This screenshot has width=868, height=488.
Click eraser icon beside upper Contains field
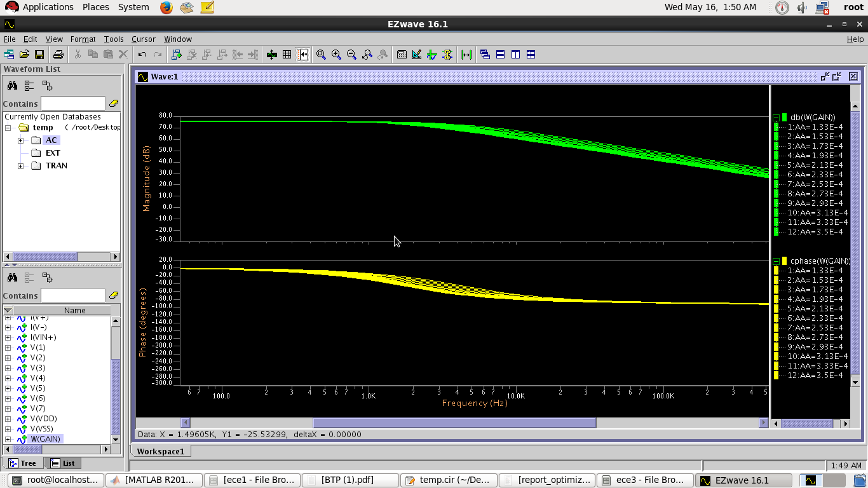click(x=114, y=104)
